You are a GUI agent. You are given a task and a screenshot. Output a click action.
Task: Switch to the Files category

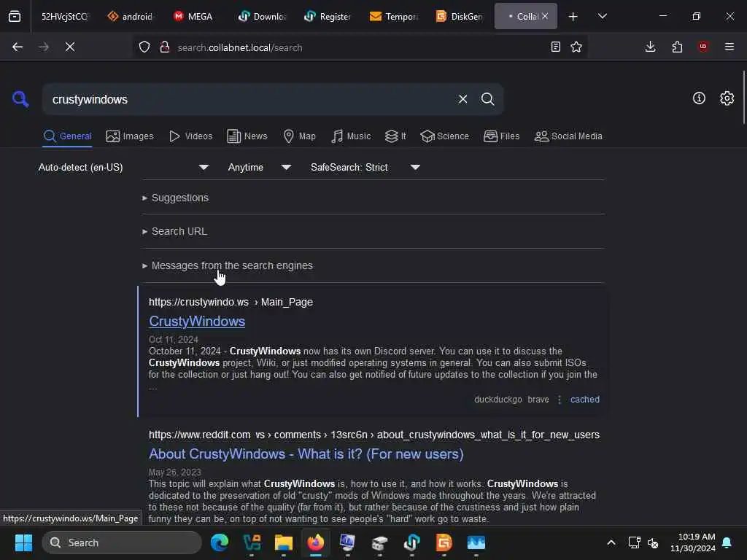pos(501,136)
